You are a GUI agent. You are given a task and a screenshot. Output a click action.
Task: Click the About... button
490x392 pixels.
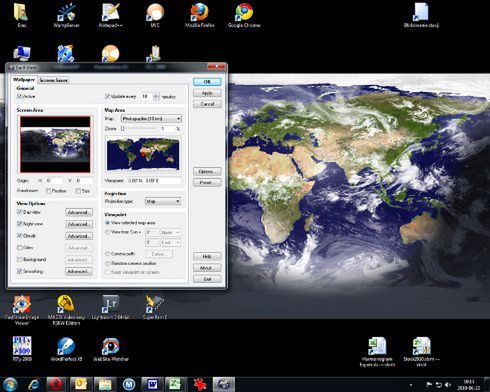(207, 268)
